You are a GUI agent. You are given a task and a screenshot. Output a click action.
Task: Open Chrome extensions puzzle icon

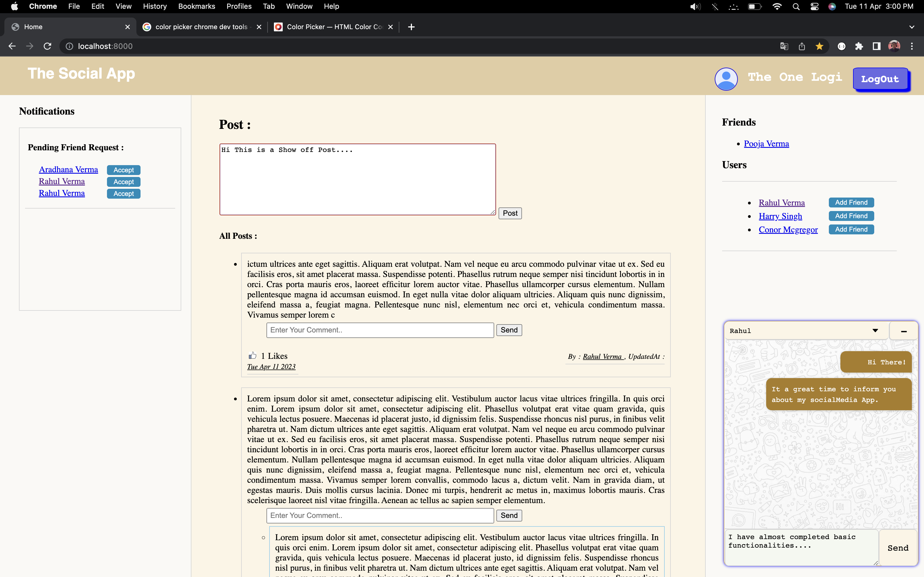(x=859, y=46)
